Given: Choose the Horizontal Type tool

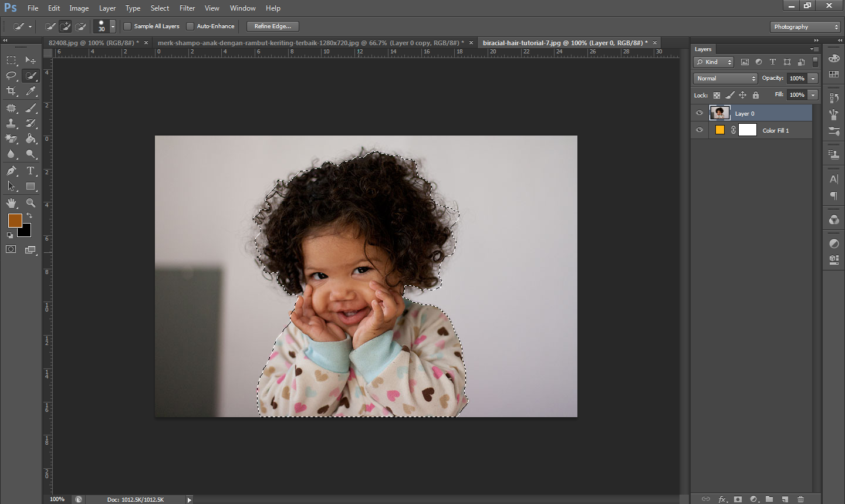Looking at the screenshot, I should click(31, 171).
